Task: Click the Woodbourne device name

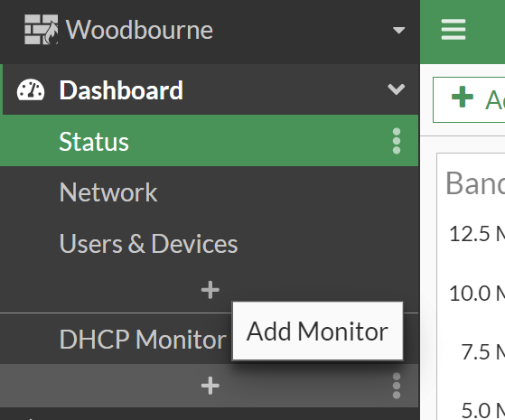Action: pyautogui.click(x=139, y=30)
